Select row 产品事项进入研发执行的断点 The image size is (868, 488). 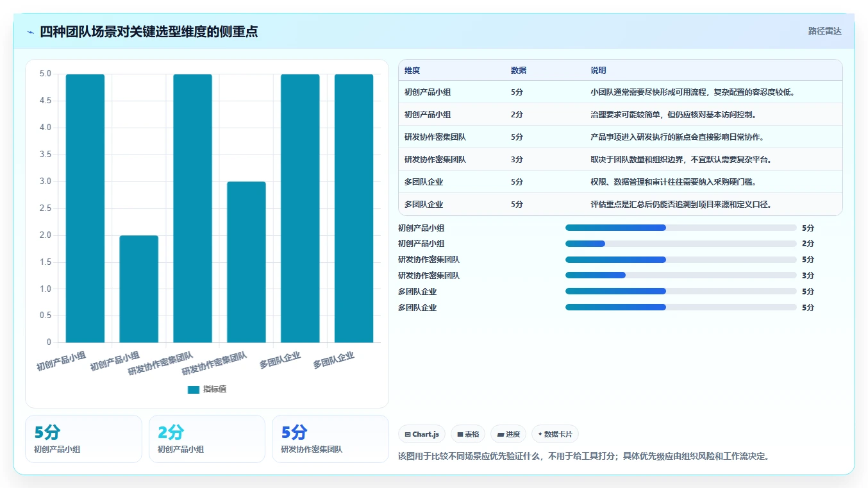click(x=621, y=137)
